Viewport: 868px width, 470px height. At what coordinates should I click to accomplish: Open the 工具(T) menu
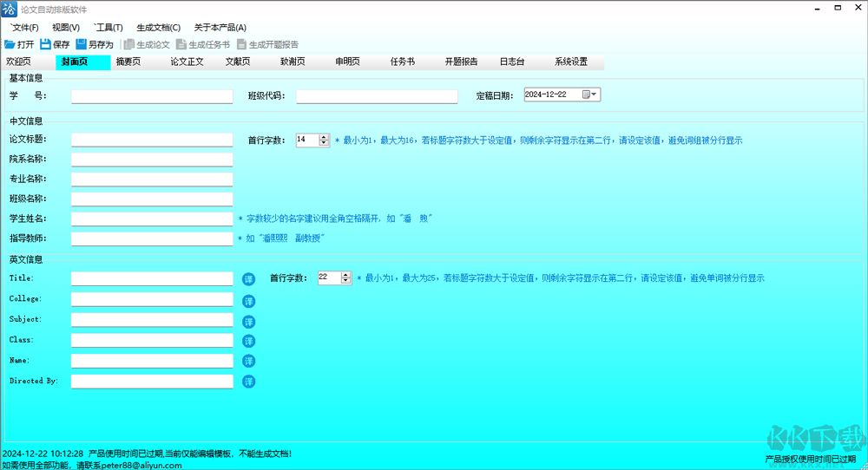click(x=108, y=28)
